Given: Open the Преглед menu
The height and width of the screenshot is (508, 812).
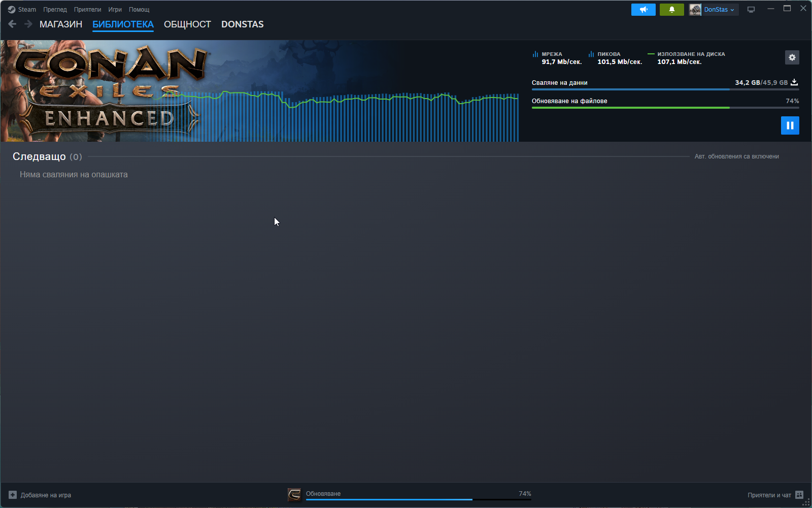Looking at the screenshot, I should coord(55,10).
